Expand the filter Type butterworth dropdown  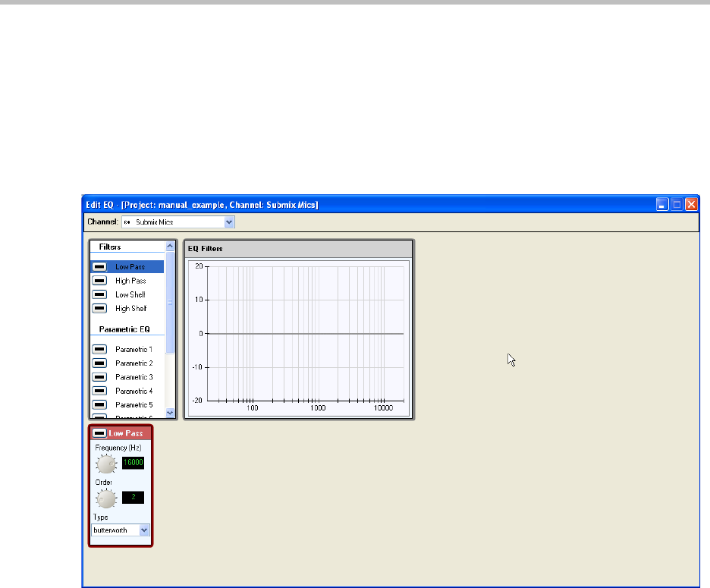pos(144,530)
